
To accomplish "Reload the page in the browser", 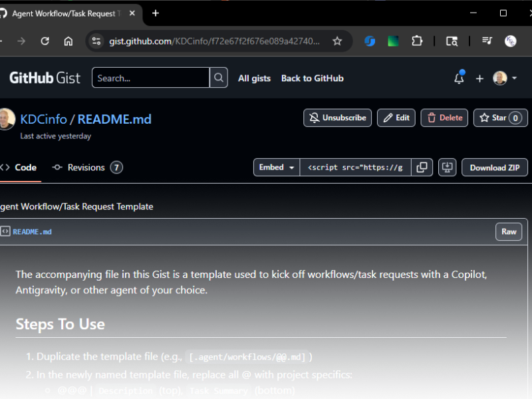I will (45, 40).
